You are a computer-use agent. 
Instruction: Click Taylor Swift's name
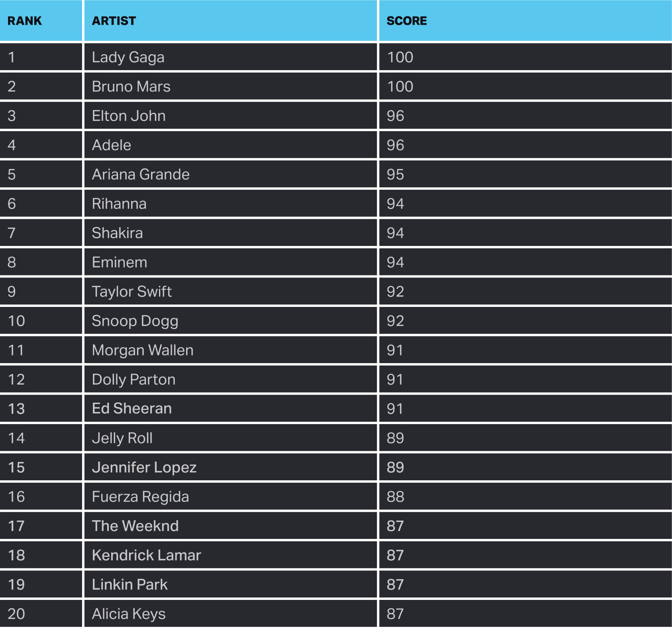[132, 292]
